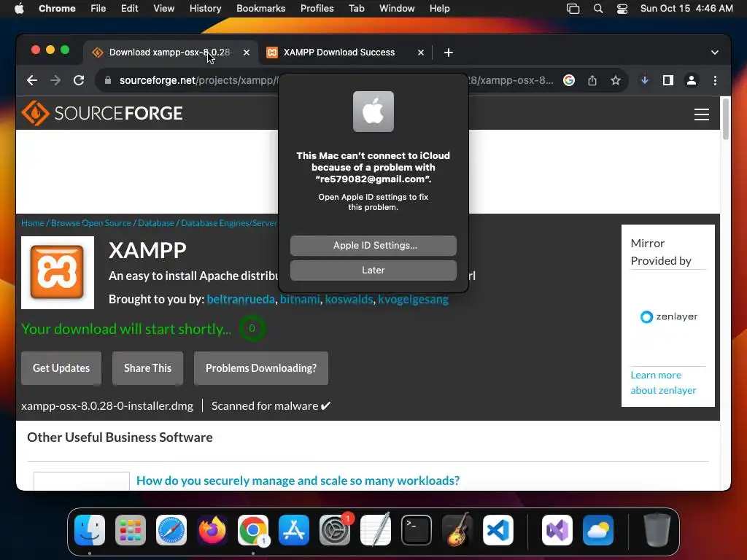
Task: Open Launchpad from the Dock
Action: [131, 530]
